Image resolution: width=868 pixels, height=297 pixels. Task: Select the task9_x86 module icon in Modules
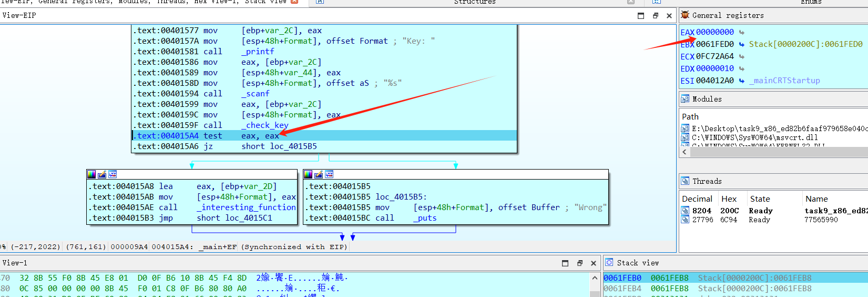click(x=685, y=128)
